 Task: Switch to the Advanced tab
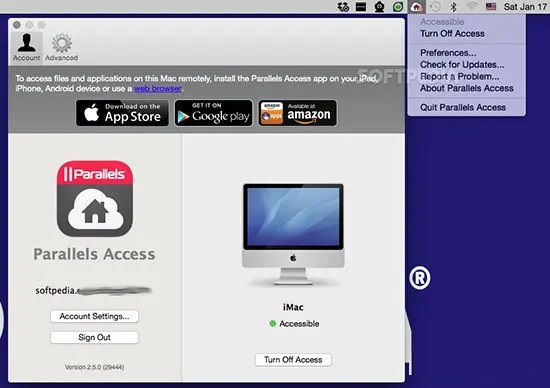coord(61,47)
